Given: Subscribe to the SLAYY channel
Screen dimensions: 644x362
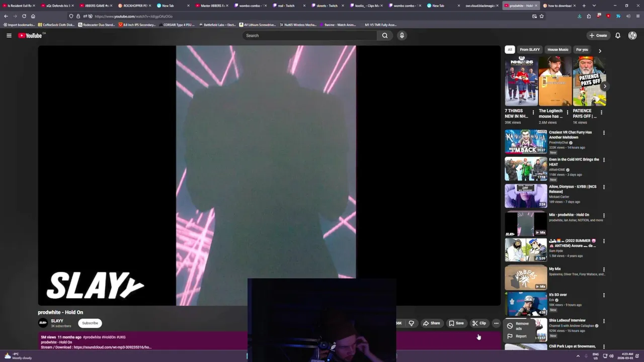Looking at the screenshot, I should point(90,323).
